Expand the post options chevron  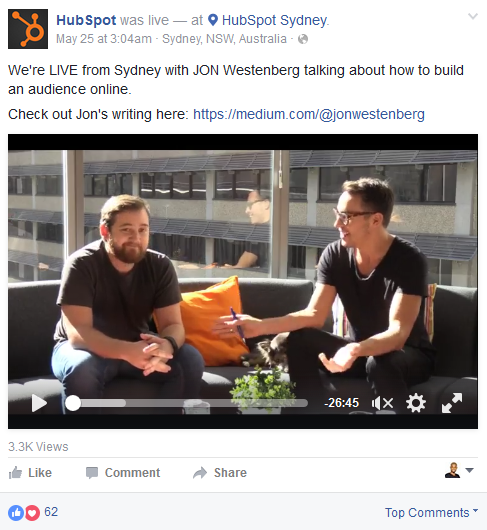472,16
